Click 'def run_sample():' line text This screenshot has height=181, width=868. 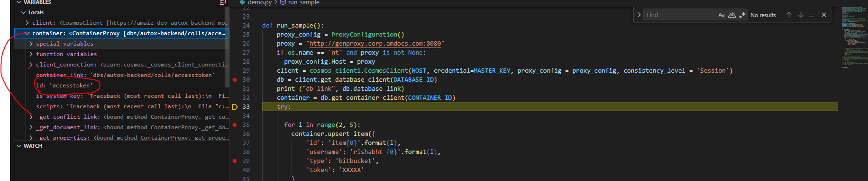(x=293, y=26)
